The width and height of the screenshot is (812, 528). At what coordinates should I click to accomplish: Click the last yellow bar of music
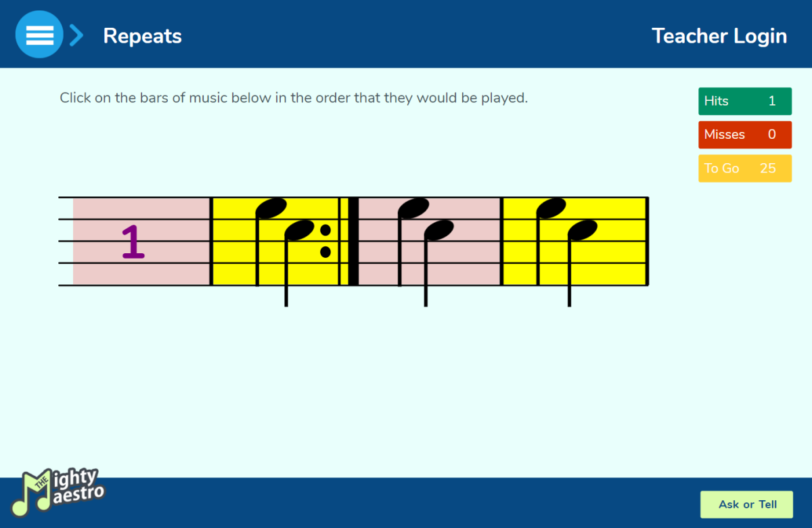[574, 241]
